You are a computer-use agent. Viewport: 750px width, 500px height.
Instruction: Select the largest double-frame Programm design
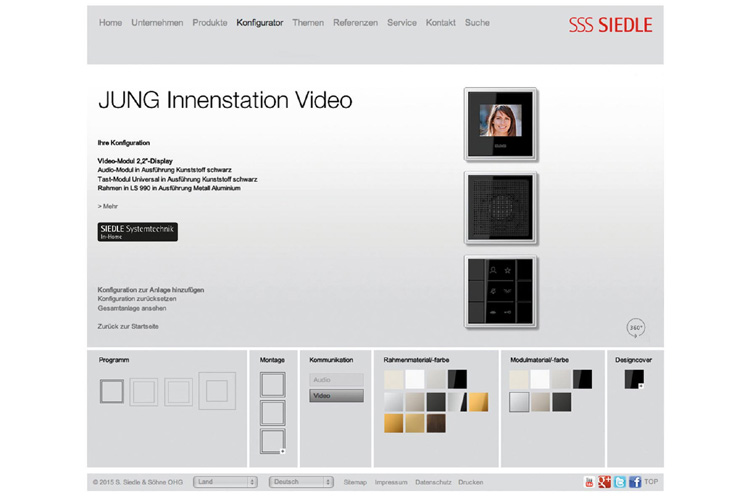click(217, 391)
